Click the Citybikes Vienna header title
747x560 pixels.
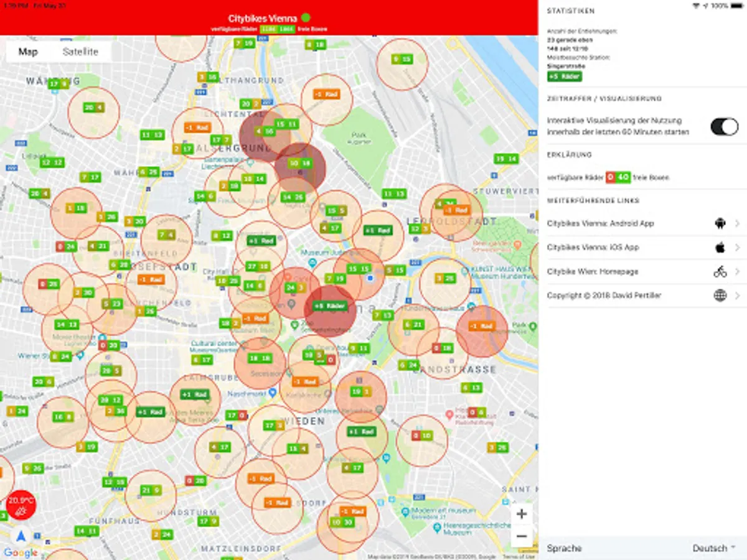tap(262, 18)
